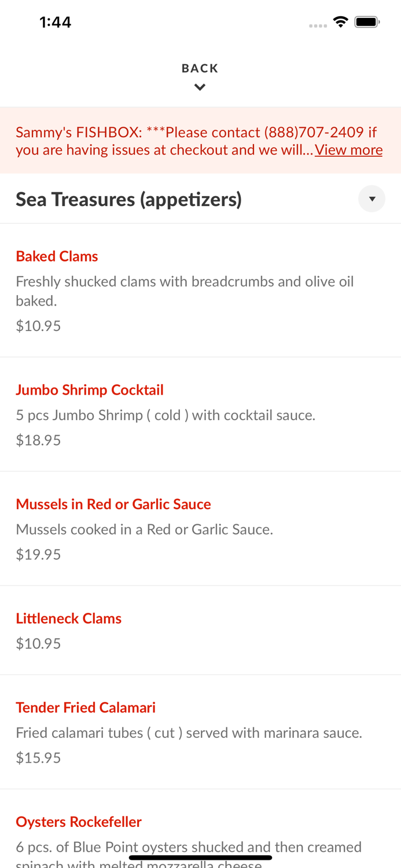Tap Tender Fried Calamari
401x868 pixels.
(86, 707)
